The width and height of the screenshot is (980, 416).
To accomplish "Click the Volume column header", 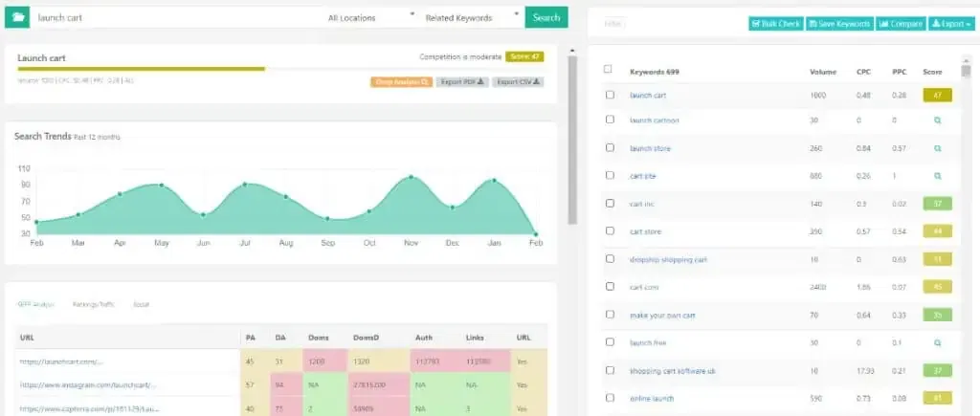I will coord(822,72).
